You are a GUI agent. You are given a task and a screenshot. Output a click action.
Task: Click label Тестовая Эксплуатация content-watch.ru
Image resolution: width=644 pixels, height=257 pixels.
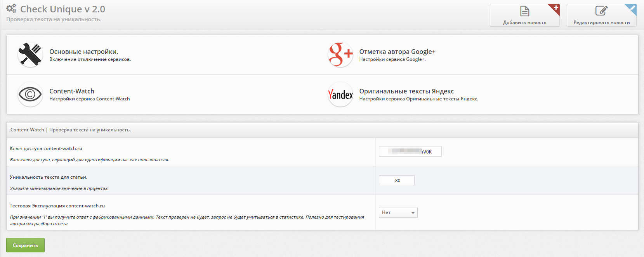[x=57, y=206]
